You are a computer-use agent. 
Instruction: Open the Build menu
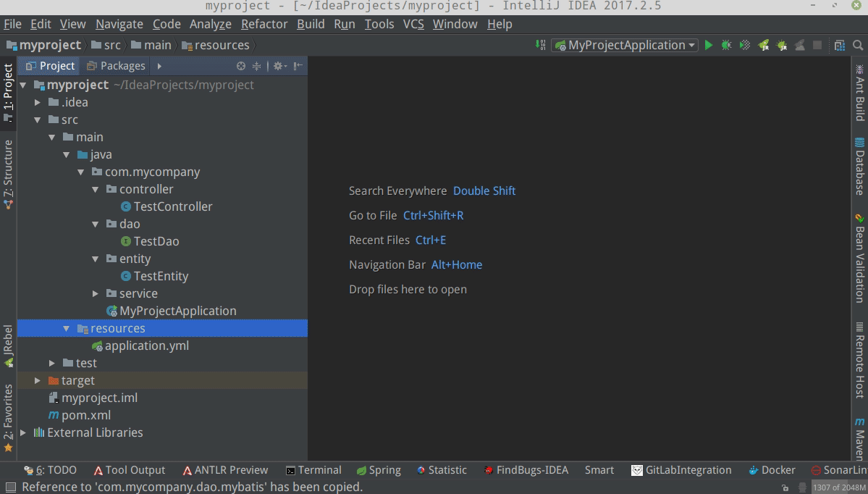(311, 25)
